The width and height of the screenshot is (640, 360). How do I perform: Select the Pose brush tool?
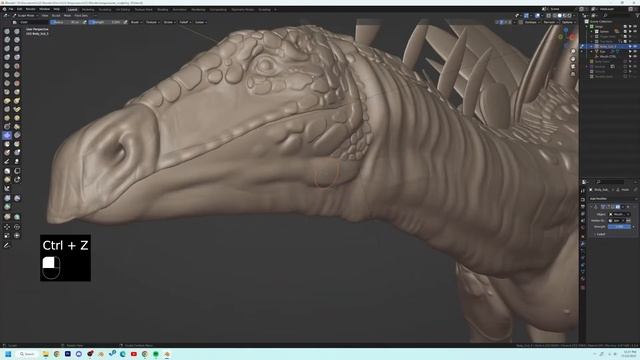point(17,109)
